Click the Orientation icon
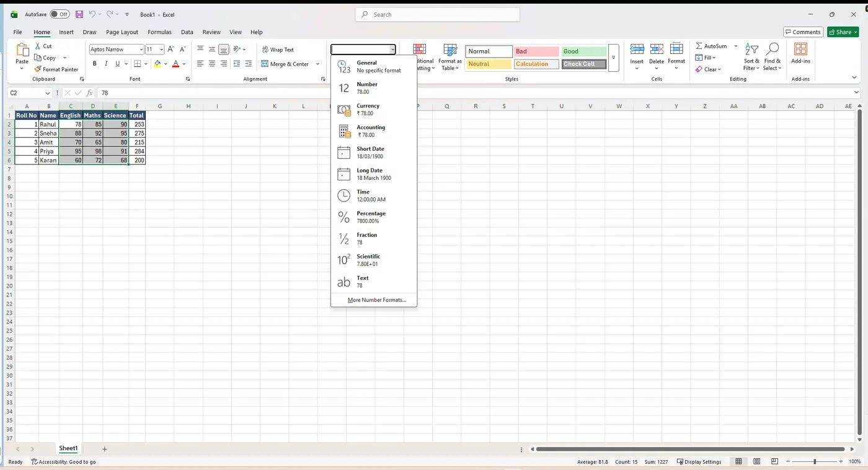 tap(237, 50)
